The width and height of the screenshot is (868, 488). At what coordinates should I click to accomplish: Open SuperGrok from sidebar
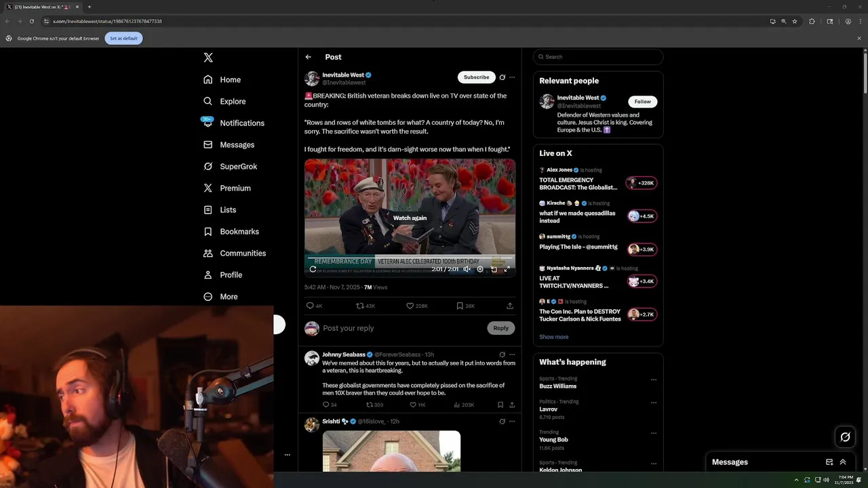230,166
